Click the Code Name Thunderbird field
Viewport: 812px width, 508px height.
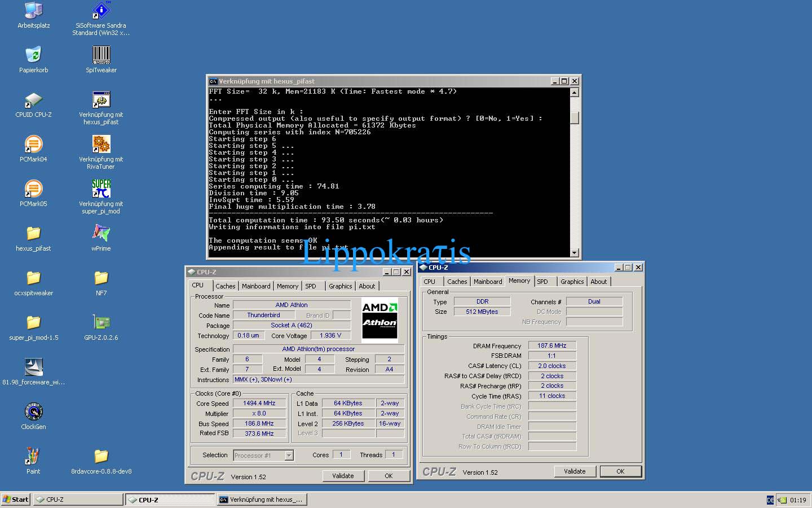tap(263, 315)
